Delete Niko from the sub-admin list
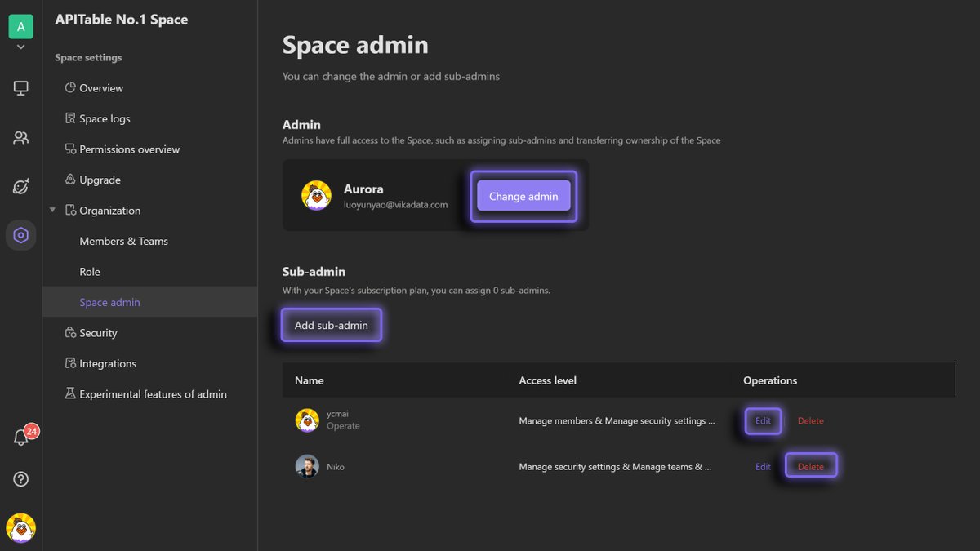Screen dimensions: 980x551 pyautogui.click(x=810, y=465)
